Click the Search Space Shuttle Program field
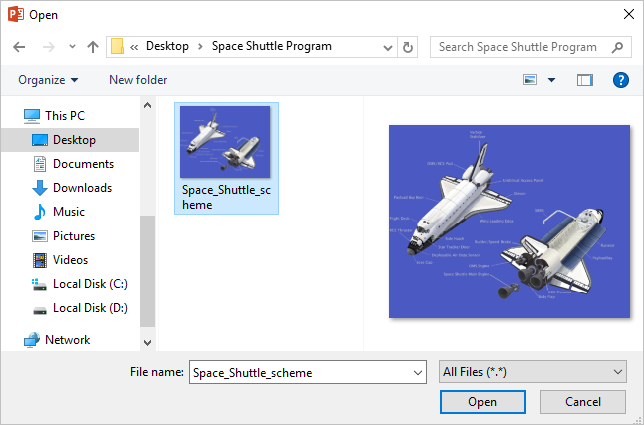644x425 pixels. pyautogui.click(x=529, y=47)
